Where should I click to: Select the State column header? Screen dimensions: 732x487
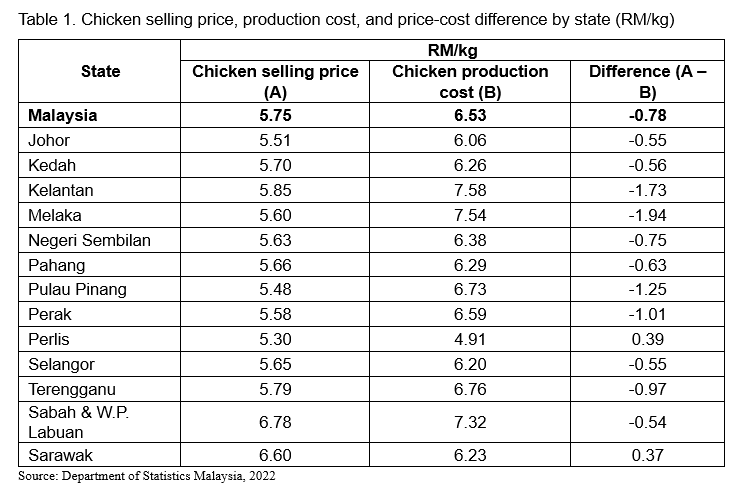[x=100, y=71]
